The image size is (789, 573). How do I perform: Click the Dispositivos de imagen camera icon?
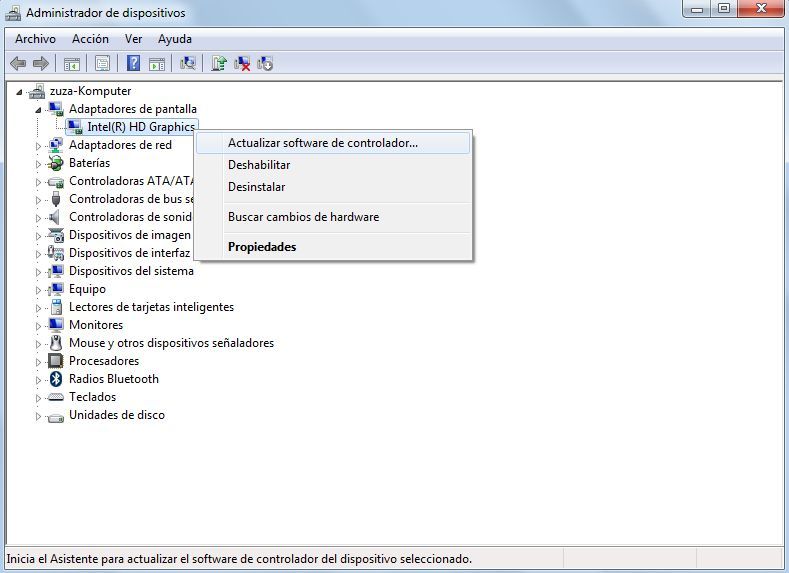[x=55, y=235]
